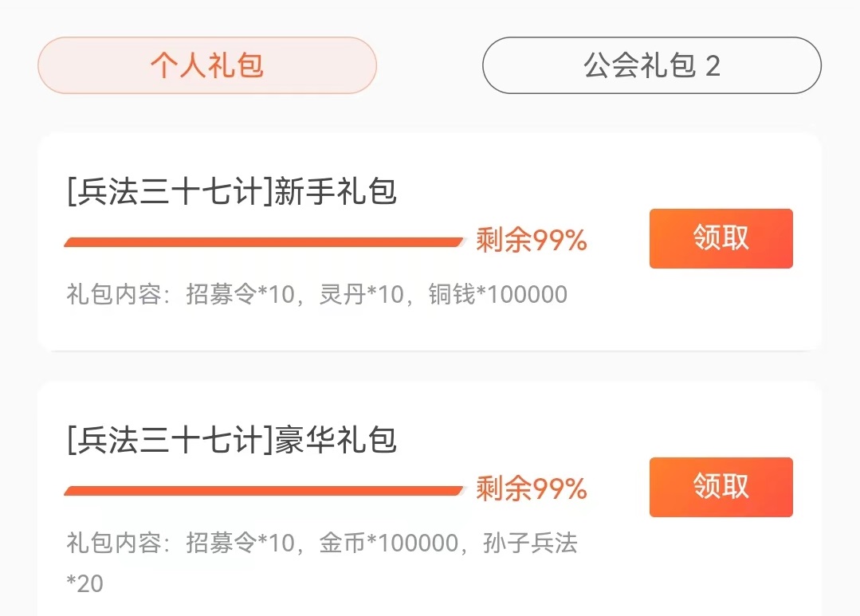860x616 pixels.
Task: Select the 孙子兵法 reward text
Action: pos(530,543)
